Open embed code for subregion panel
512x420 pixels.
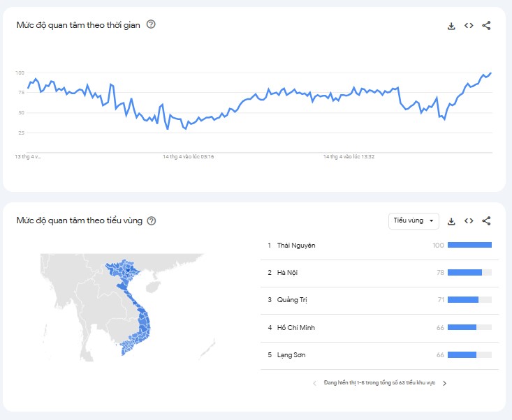(469, 221)
